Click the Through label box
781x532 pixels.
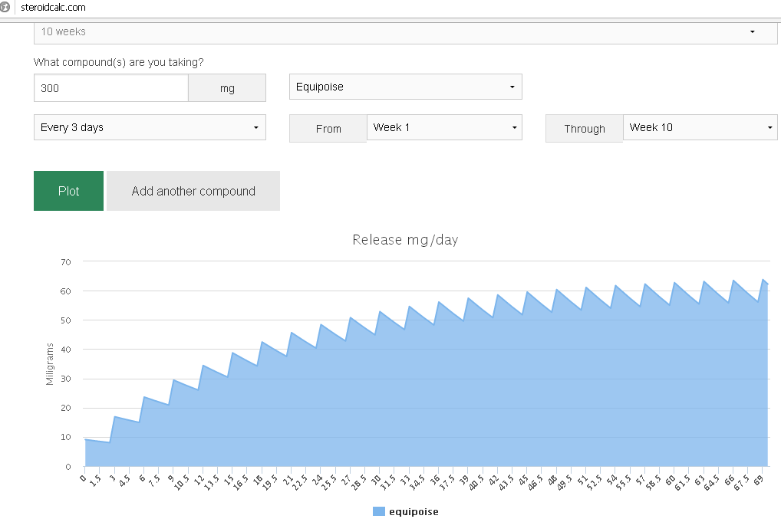tap(584, 129)
